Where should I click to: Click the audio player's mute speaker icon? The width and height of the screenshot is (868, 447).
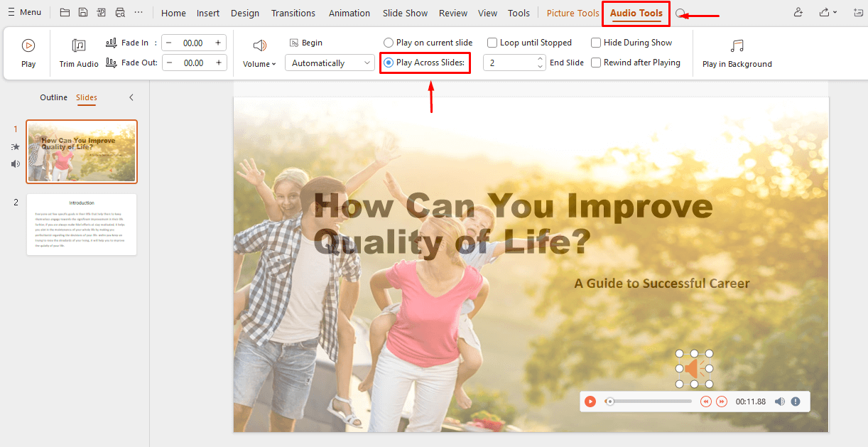coord(779,402)
